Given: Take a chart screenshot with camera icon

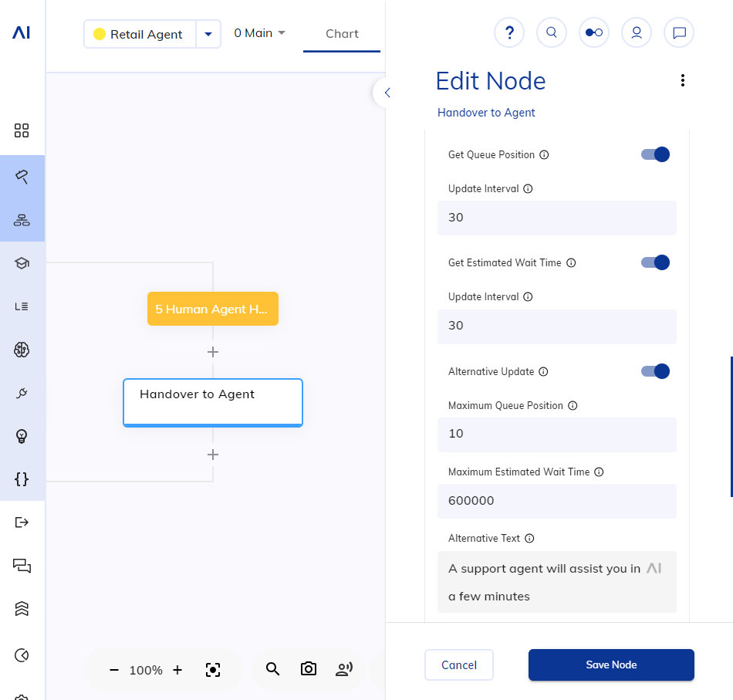Looking at the screenshot, I should pos(309,669).
